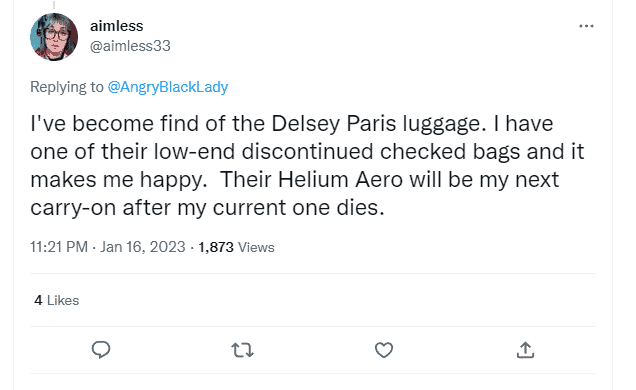Click the word Views beside 1,873

(256, 247)
